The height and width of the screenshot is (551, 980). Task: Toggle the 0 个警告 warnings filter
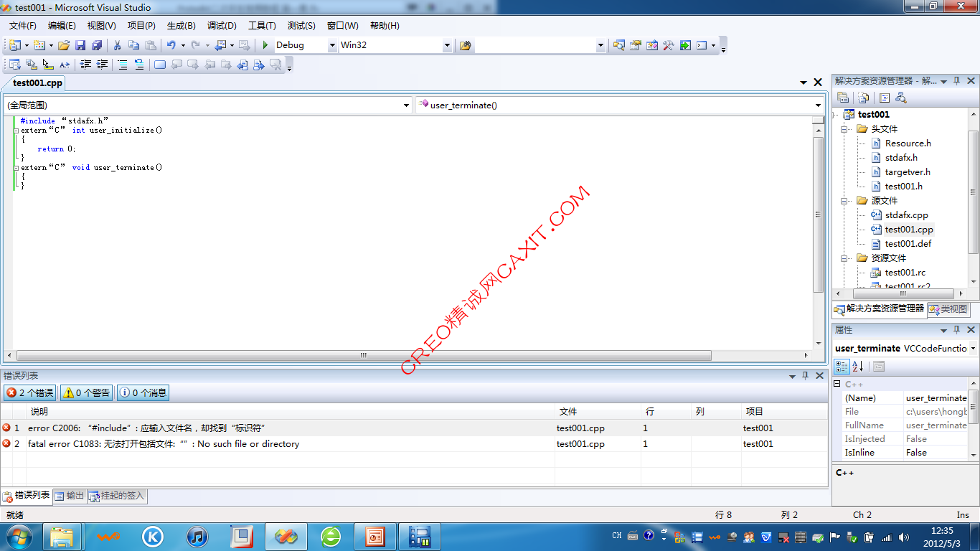(x=87, y=392)
